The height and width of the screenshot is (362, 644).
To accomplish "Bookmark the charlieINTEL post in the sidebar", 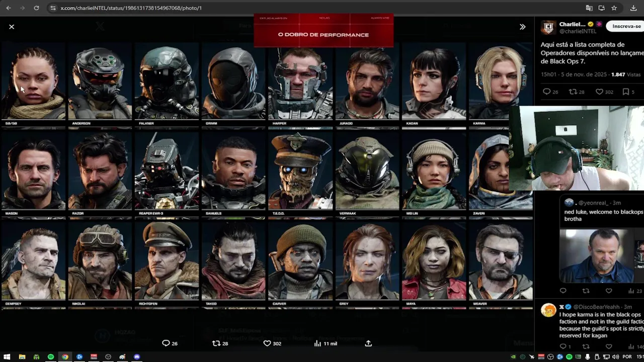I will [x=626, y=92].
